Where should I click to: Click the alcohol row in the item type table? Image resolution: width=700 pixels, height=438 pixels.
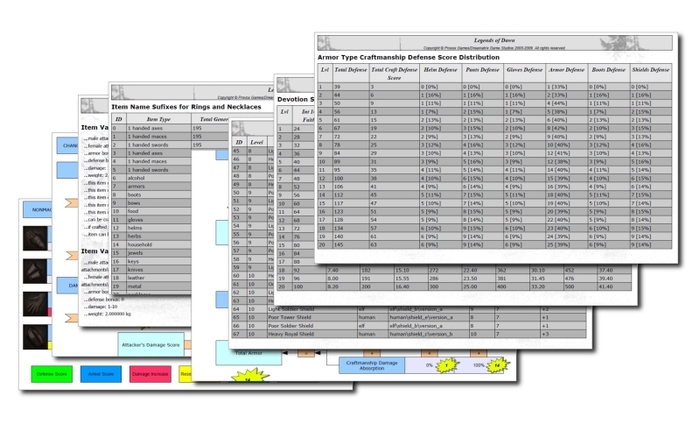[x=152, y=178]
